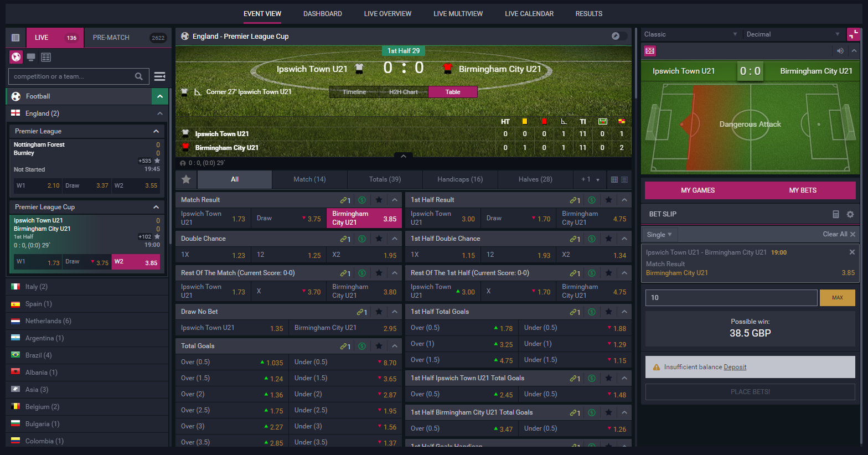
Task: Collapse the Premier League Cup group
Action: point(156,207)
